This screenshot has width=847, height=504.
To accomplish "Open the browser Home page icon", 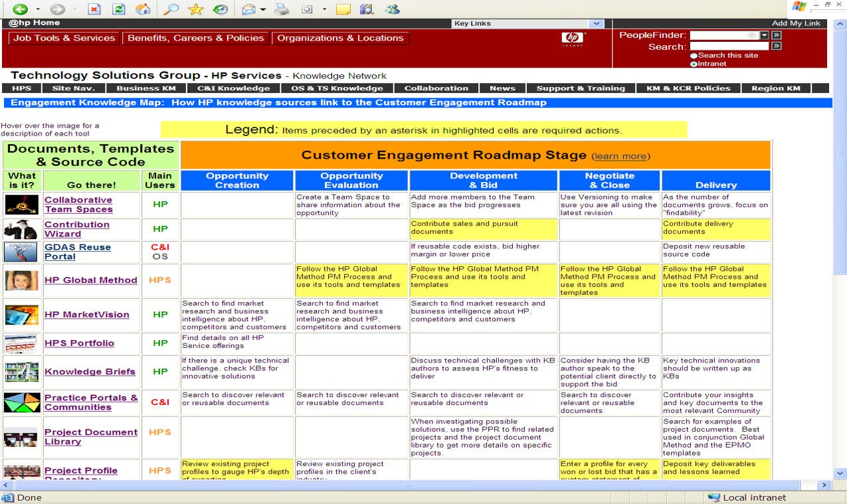I will tap(142, 9).
